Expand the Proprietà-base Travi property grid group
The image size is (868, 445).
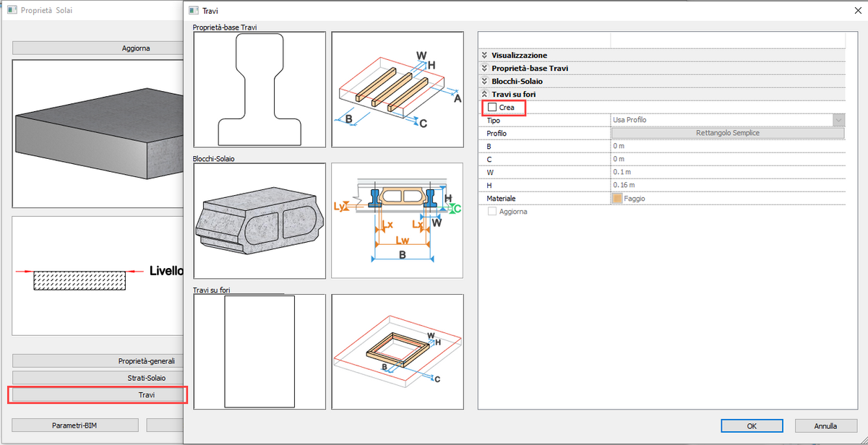coord(484,69)
